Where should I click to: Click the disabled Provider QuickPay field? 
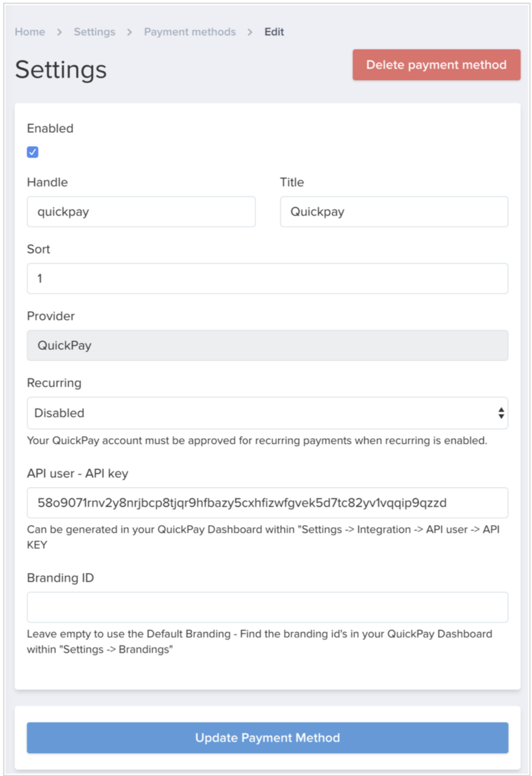point(267,346)
